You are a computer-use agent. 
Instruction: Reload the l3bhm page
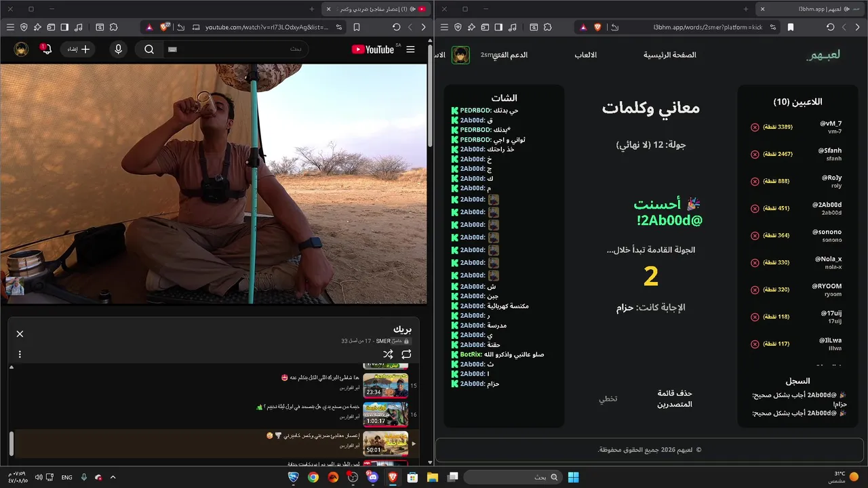pos(830,27)
